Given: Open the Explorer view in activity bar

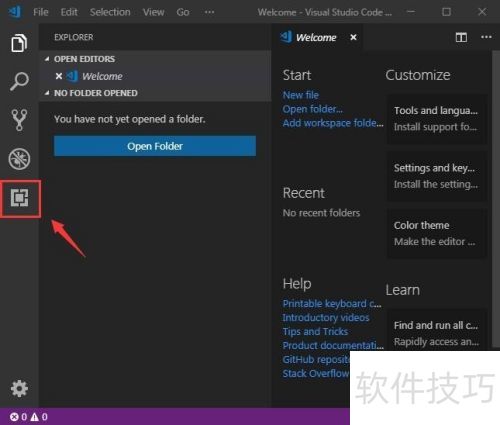Looking at the screenshot, I should pos(19,43).
